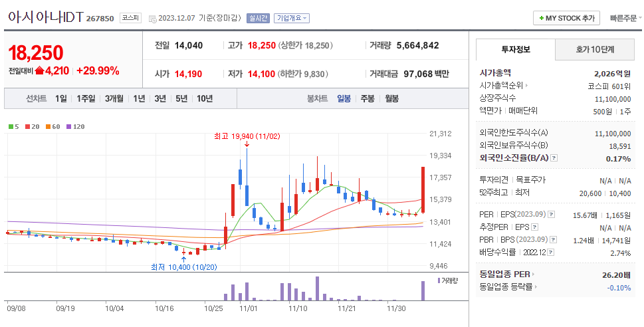Switch to the 투자정보 tab

[x=516, y=49]
